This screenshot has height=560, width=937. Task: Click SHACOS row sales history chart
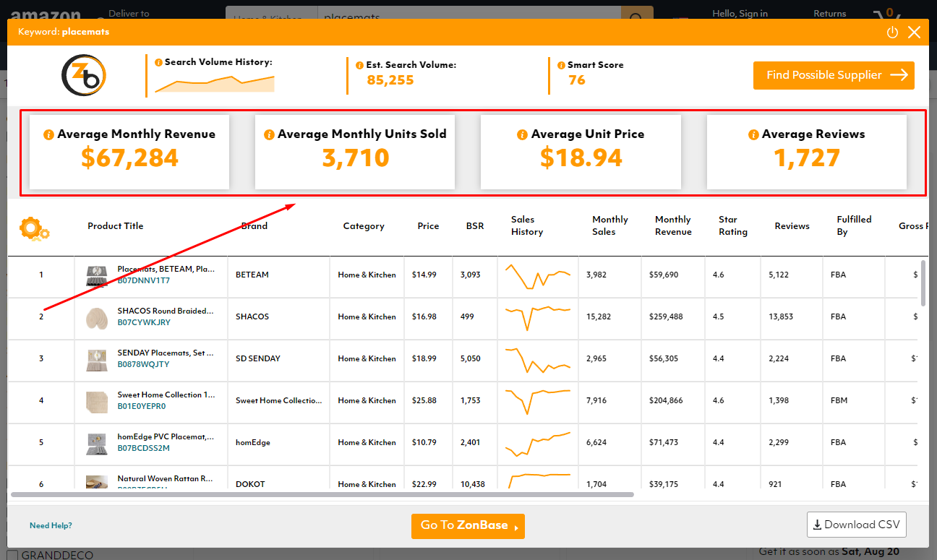(538, 317)
